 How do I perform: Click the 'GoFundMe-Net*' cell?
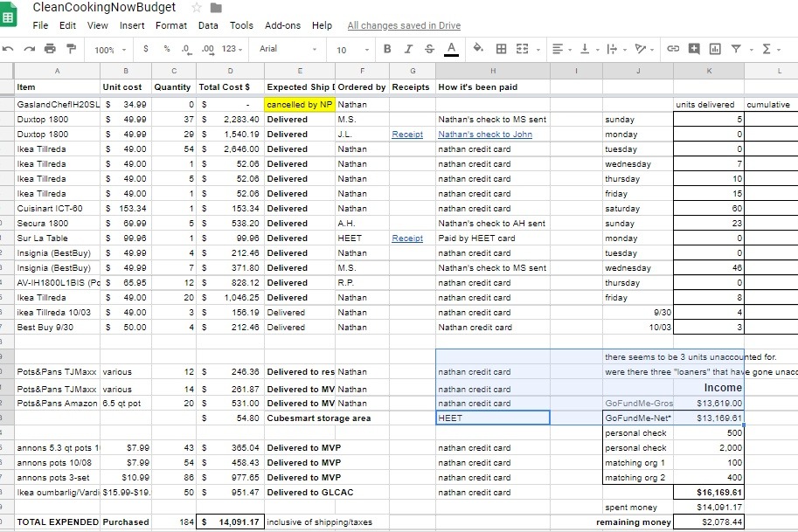point(638,418)
